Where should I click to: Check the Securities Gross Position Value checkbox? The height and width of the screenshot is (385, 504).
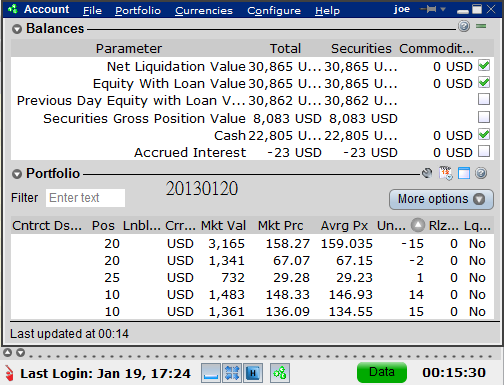click(x=484, y=117)
